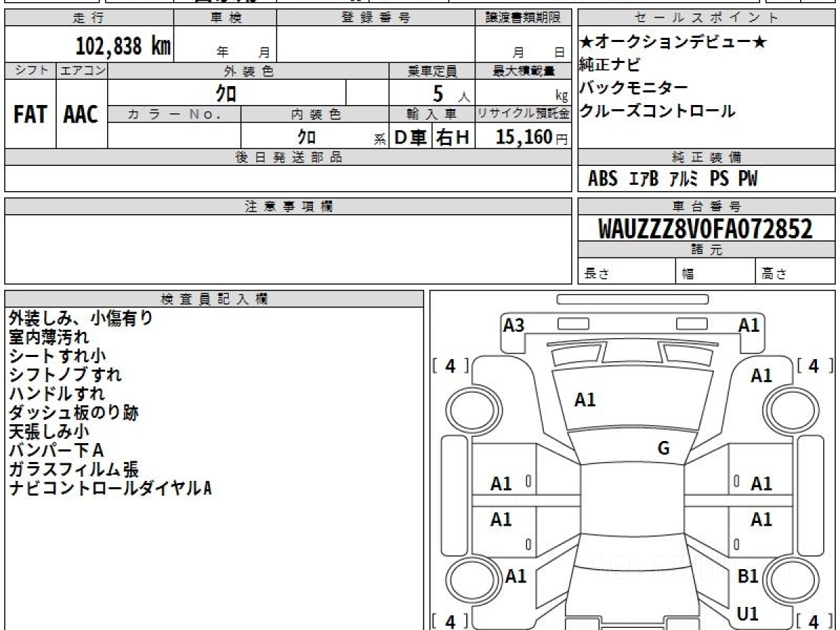Select the PS equipment label
This screenshot has width=840, height=630.
pyautogui.click(x=719, y=179)
